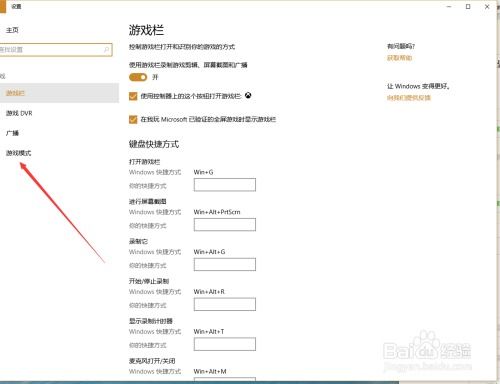Click the Settings app icon in title bar
500x384 pixels.
tap(3, 7)
